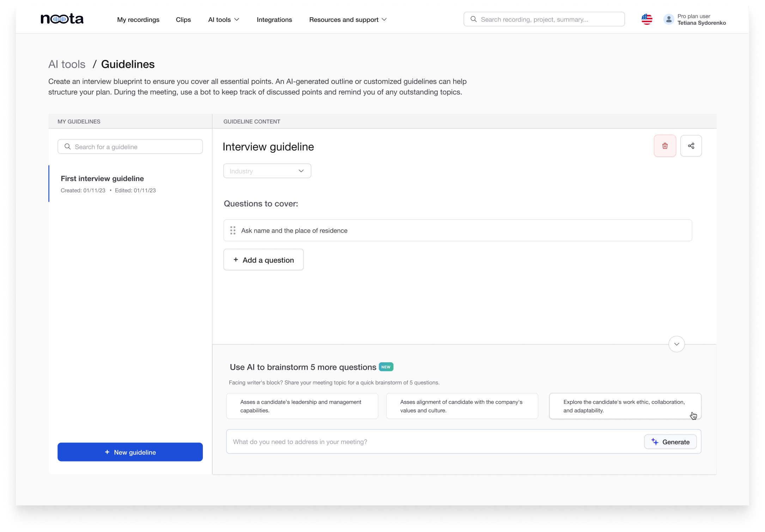Open the Clips page
The height and width of the screenshot is (532, 765).
click(183, 20)
